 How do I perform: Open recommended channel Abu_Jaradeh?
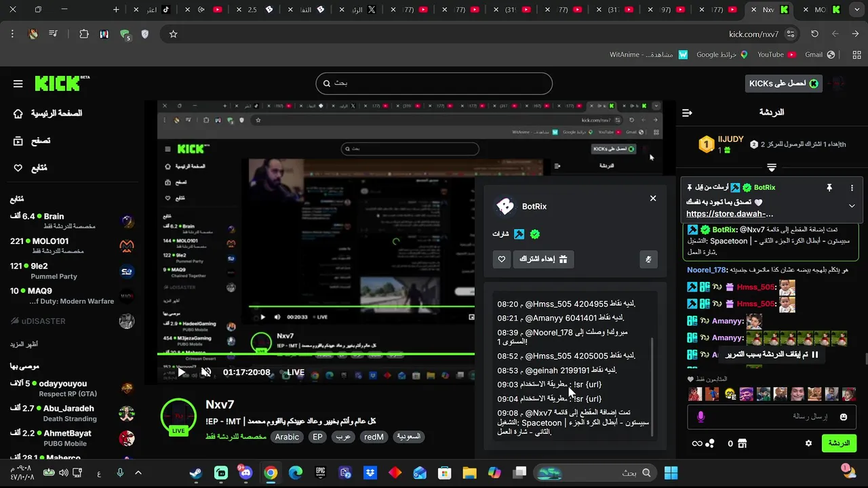pos(72,413)
